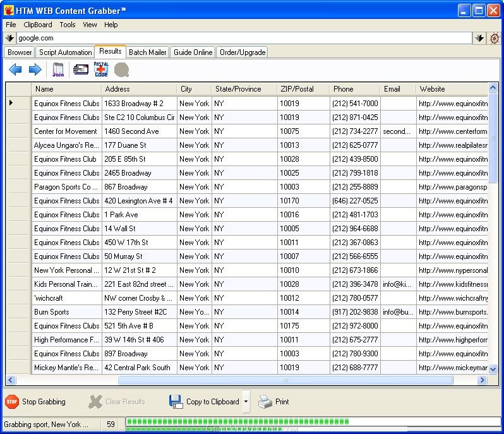This screenshot has height=434, width=504.
Task: Select the Kids Personal Train... name cell
Action: (67, 284)
